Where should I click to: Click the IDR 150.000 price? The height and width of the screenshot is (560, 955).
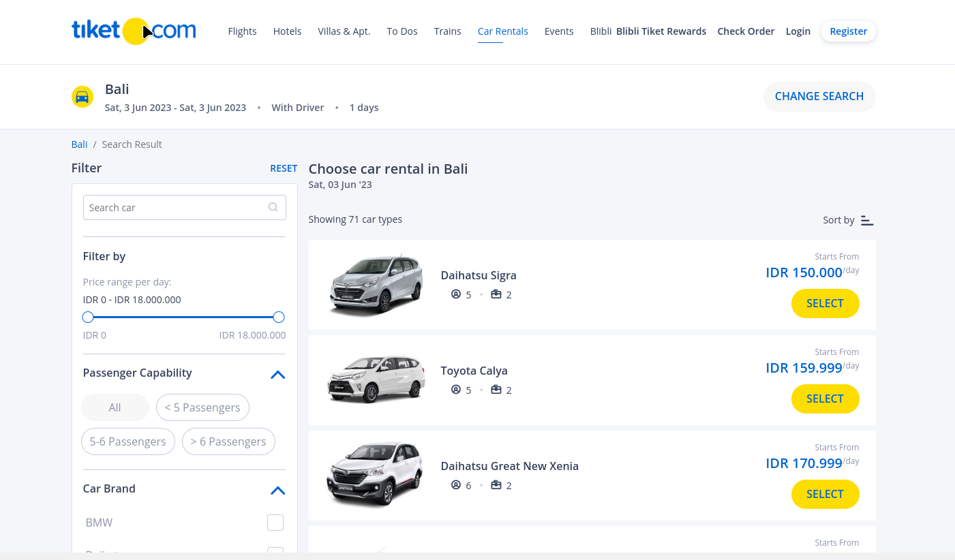coord(804,273)
